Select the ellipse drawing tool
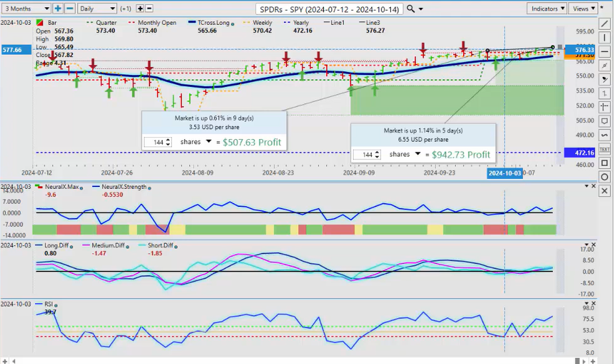Screen dimensions: 614x364 [605, 177]
